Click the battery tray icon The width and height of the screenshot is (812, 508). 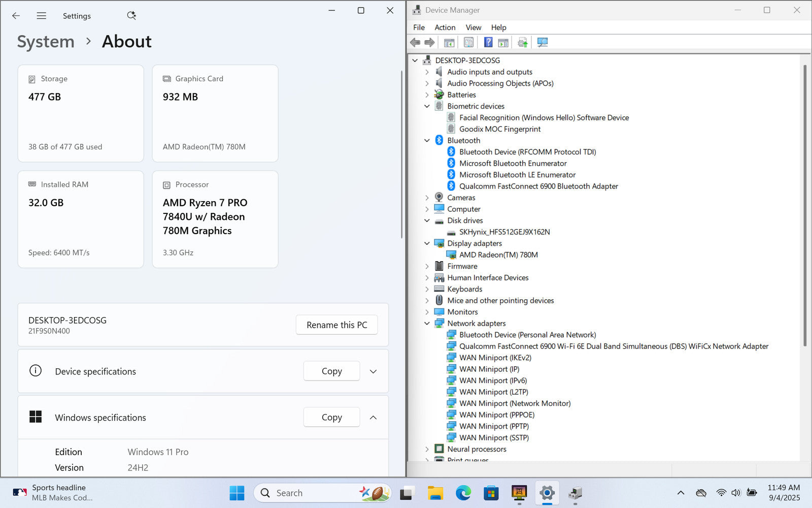752,493
